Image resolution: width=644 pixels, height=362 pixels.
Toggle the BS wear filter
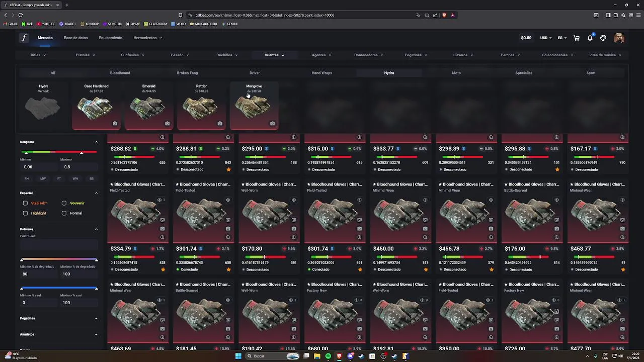[x=91, y=178]
